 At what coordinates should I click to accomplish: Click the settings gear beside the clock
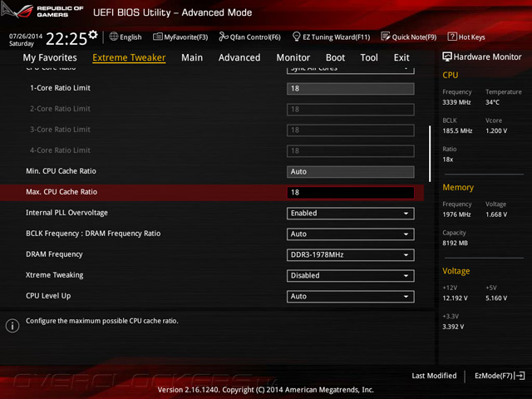[x=92, y=35]
